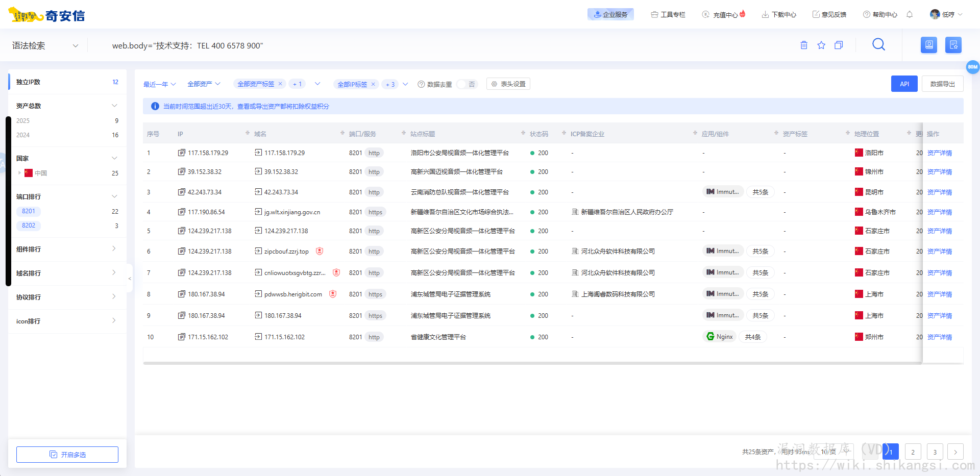Screen dimensions: 980x476
Task: Open the 充值中心 menu
Action: tap(724, 14)
